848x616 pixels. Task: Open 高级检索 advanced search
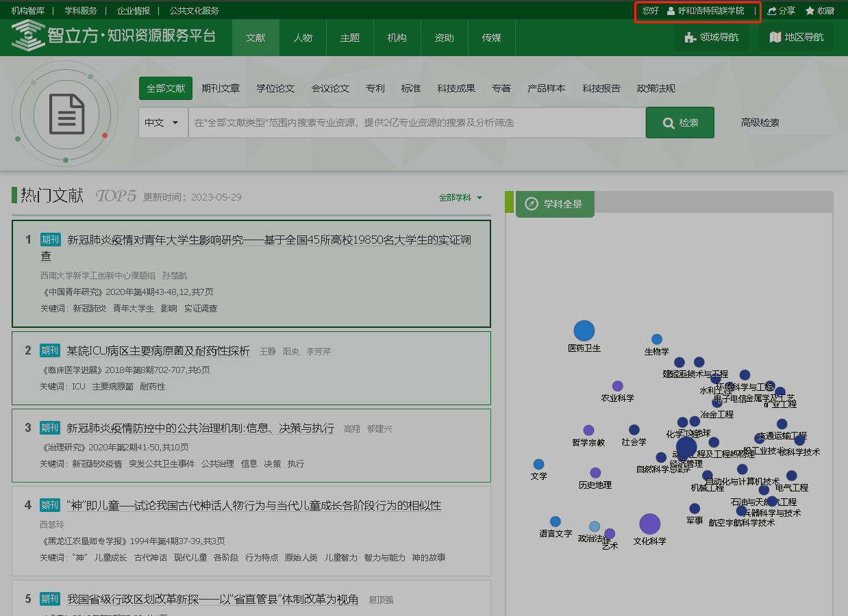(x=760, y=123)
